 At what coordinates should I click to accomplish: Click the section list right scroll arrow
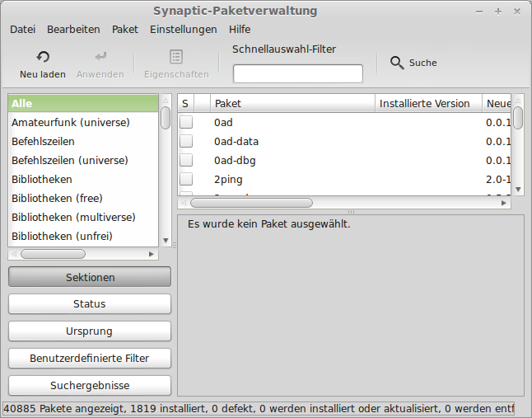tap(152, 254)
